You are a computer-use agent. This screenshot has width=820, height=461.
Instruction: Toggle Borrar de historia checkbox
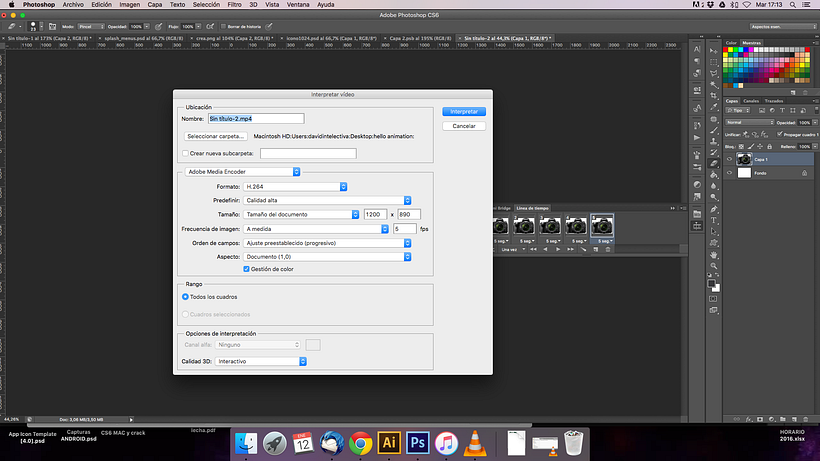tap(223, 26)
